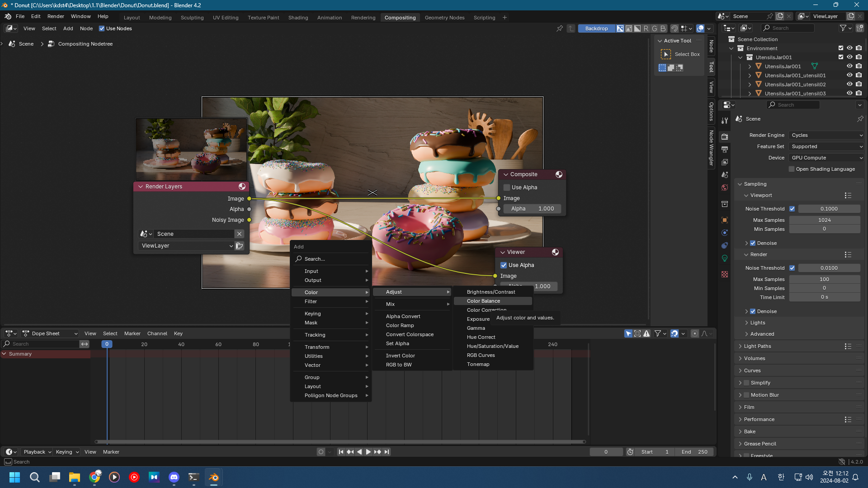Adjust the Viewport Noise Threshold 0.1000 field
Image resolution: width=868 pixels, height=488 pixels.
point(829,209)
